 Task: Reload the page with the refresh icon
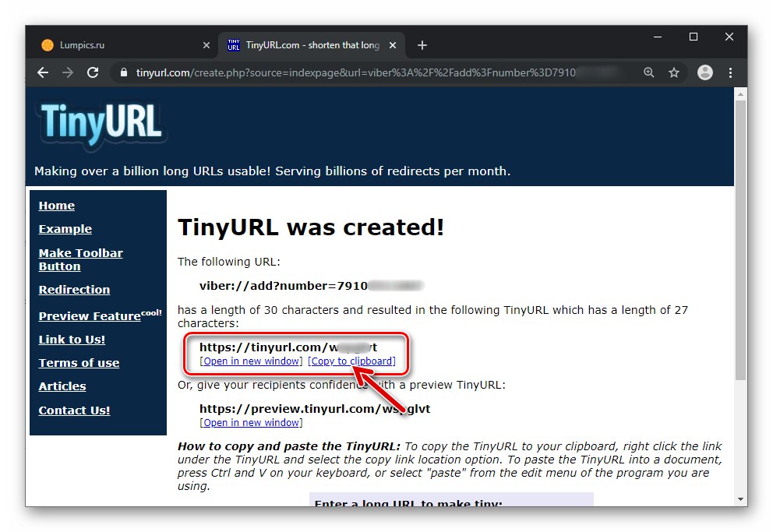coord(93,73)
